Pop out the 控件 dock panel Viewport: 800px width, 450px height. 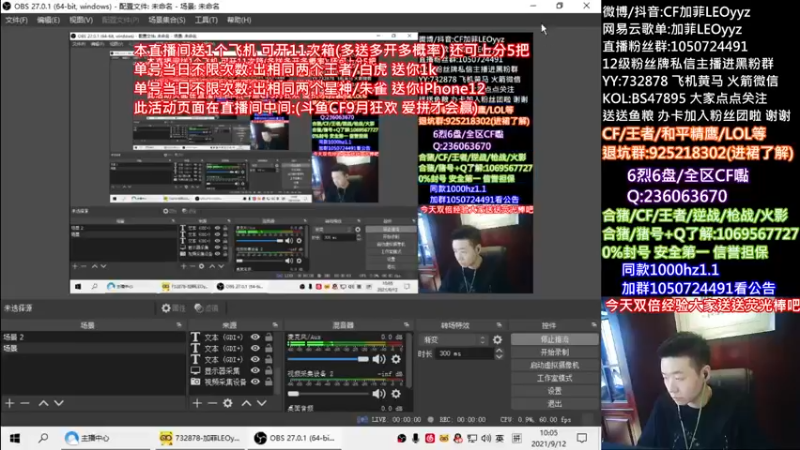[594, 324]
